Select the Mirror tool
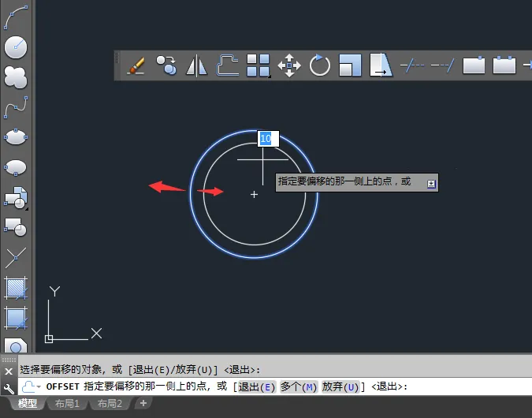Screen dimensions: 532x418 click(196, 65)
